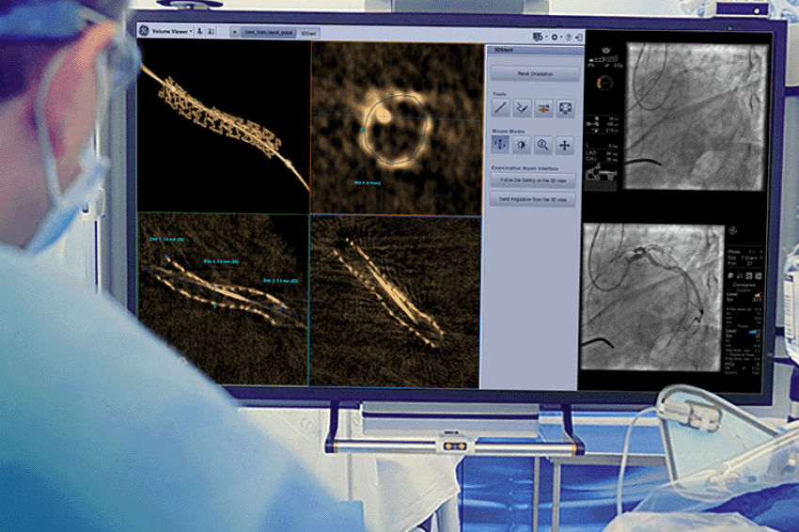Viewport: 799px width, 532px height.
Task: Click the Reset Orientation button
Action: (535, 74)
